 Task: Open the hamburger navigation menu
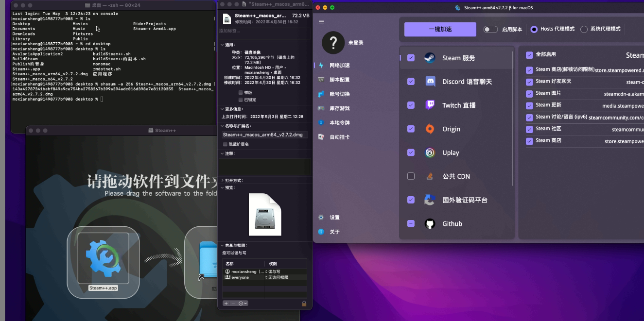(321, 21)
